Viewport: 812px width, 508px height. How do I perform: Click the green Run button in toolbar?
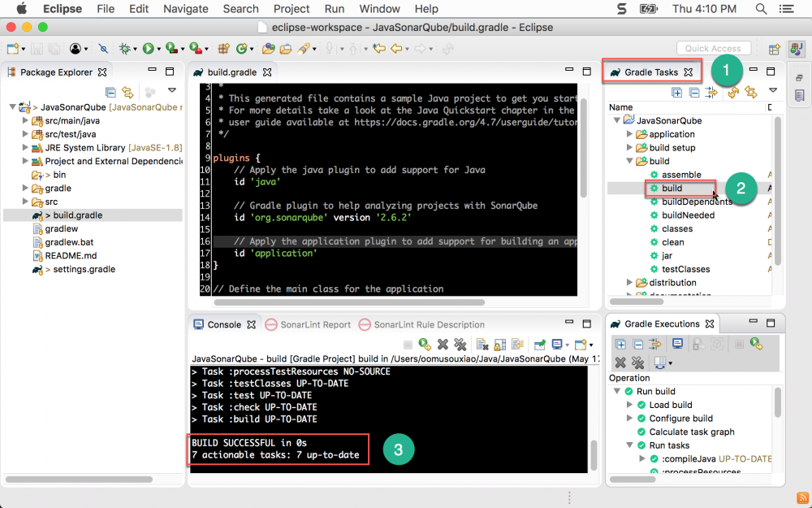pos(149,49)
